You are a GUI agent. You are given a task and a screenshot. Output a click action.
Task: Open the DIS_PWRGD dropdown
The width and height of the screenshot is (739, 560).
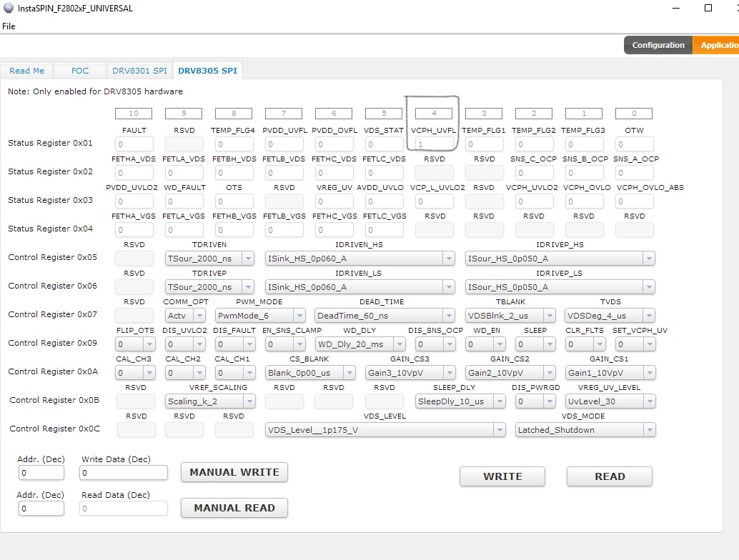click(x=535, y=401)
